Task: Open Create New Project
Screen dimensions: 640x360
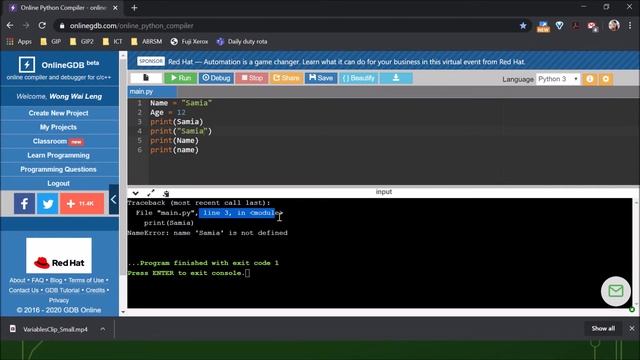Action: click(58, 113)
